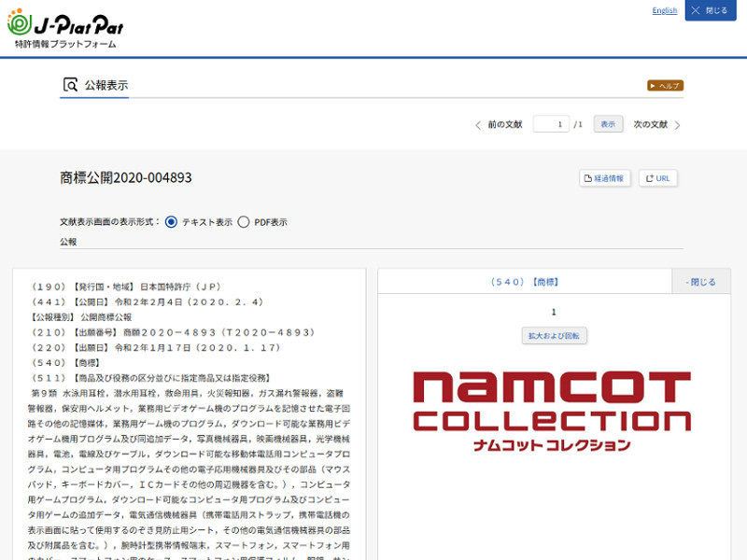Open the (540)【商標】 panel header
747x560 pixels.
click(525, 282)
